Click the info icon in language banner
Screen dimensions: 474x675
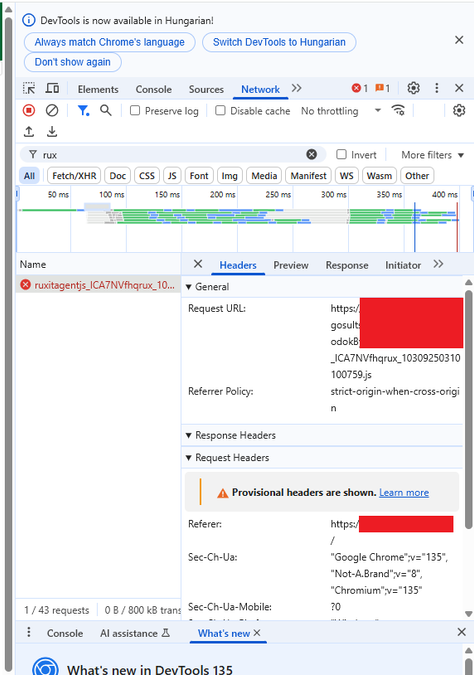29,20
